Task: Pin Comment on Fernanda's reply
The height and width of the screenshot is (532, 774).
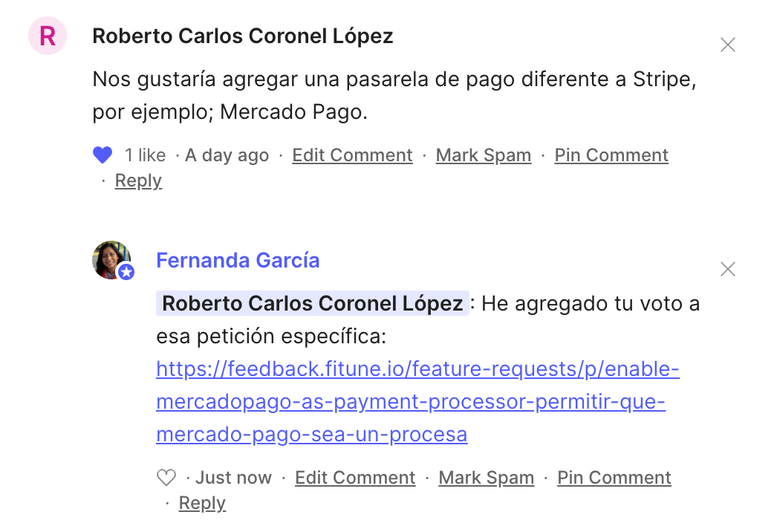Action: click(x=614, y=478)
